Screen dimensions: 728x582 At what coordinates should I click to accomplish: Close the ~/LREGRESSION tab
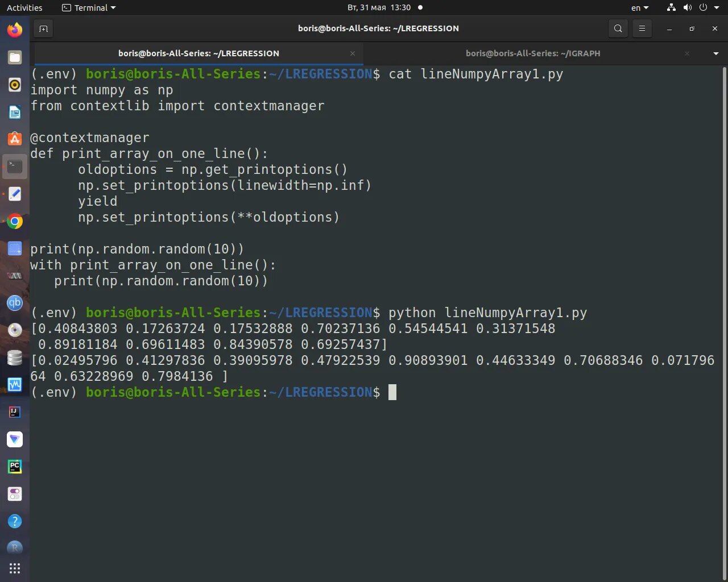click(353, 53)
